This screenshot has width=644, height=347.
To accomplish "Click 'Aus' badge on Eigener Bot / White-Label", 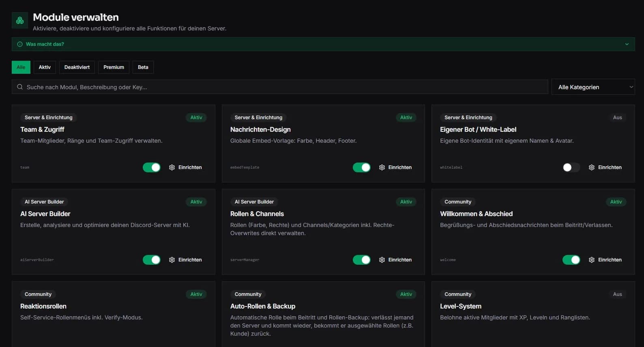I will tap(618, 118).
